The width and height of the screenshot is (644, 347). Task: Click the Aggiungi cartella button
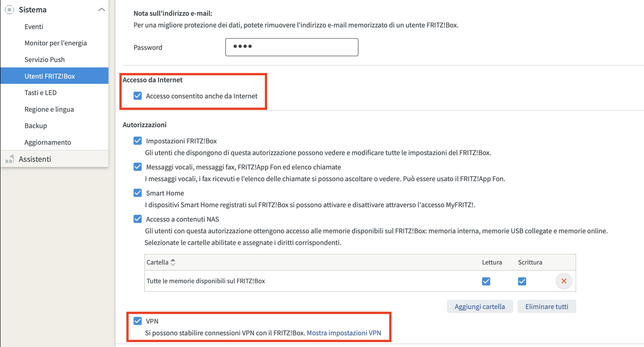pos(479,306)
